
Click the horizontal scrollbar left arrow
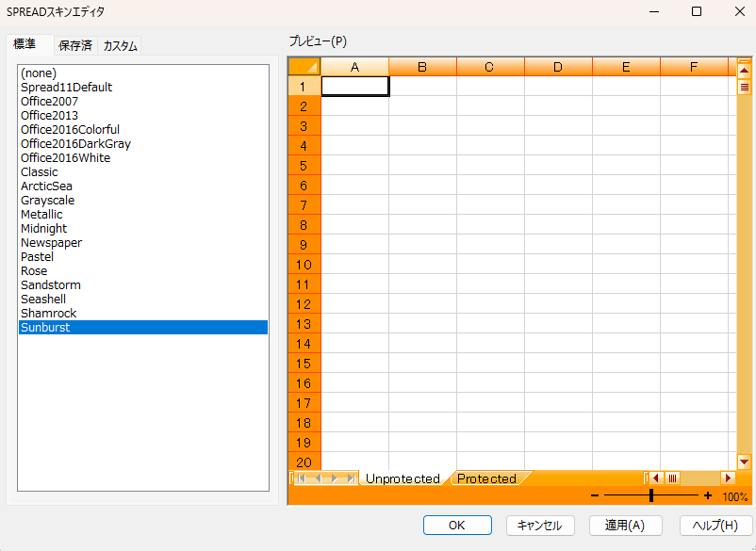tap(656, 478)
